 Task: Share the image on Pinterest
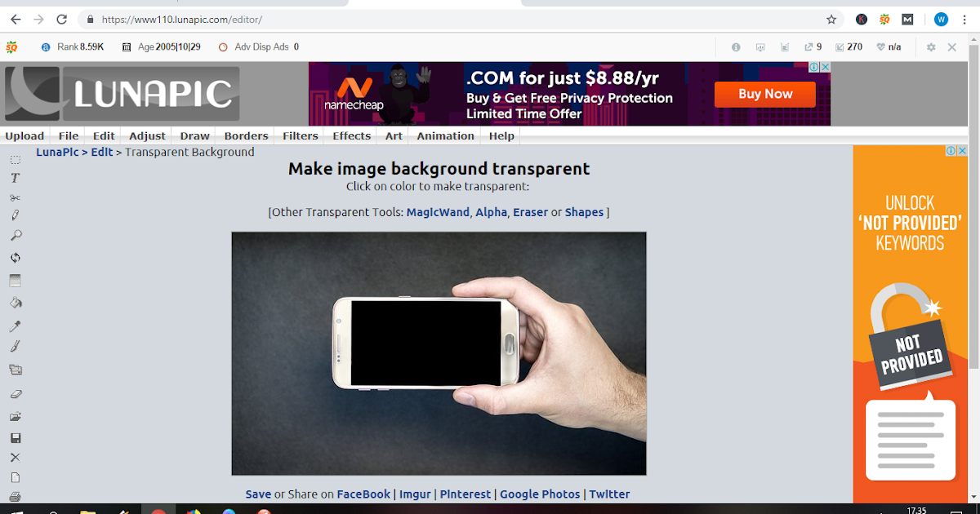465,494
